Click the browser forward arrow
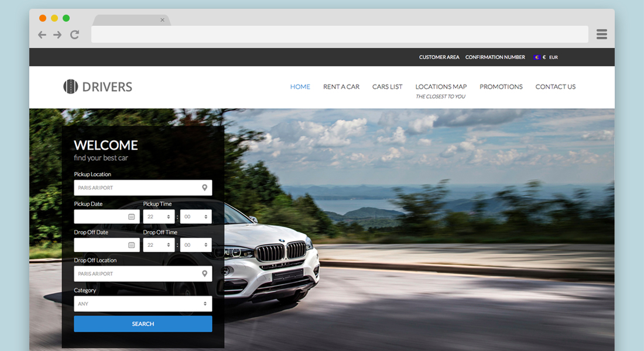This screenshot has height=351, width=644. pos(57,35)
